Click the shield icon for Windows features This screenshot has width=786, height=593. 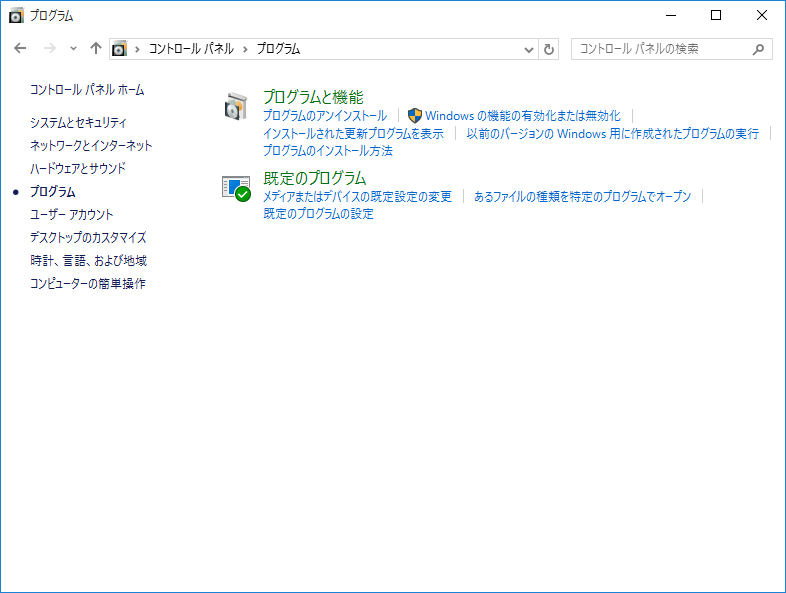click(x=415, y=116)
